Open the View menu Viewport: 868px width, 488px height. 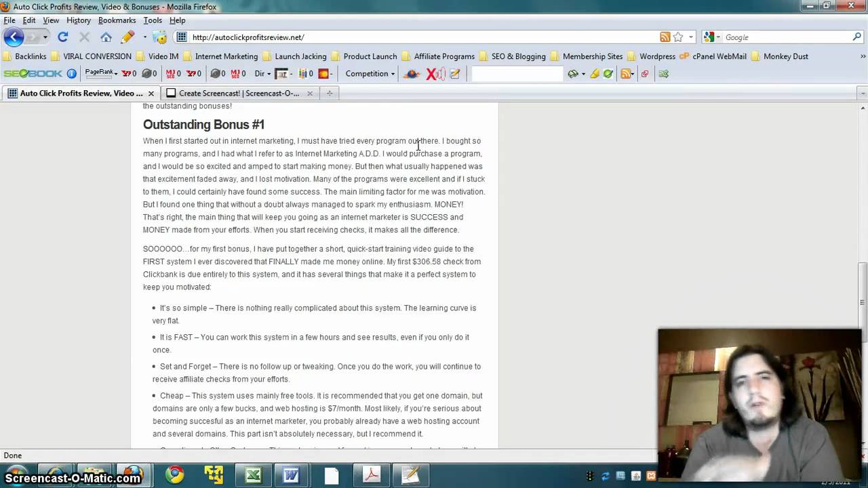51,20
